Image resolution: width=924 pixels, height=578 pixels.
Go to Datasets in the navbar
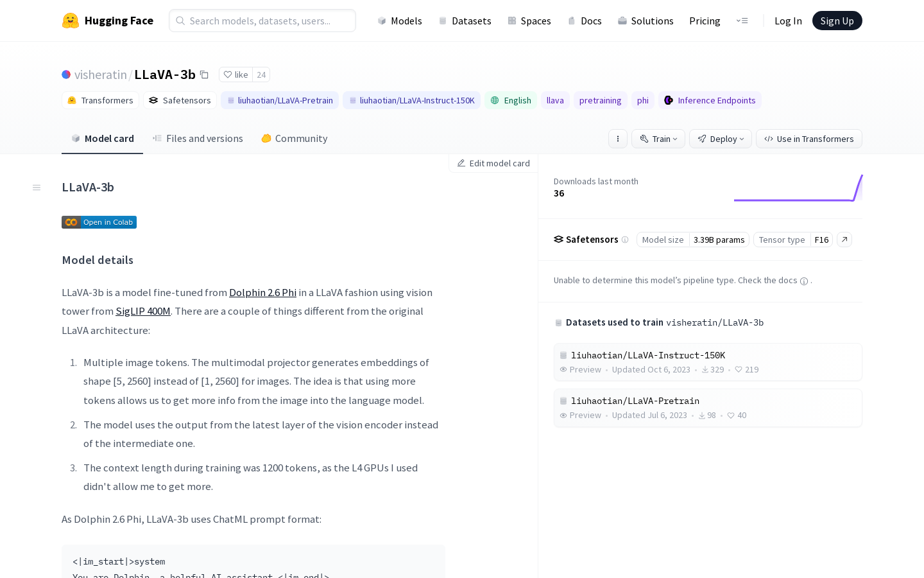[465, 21]
